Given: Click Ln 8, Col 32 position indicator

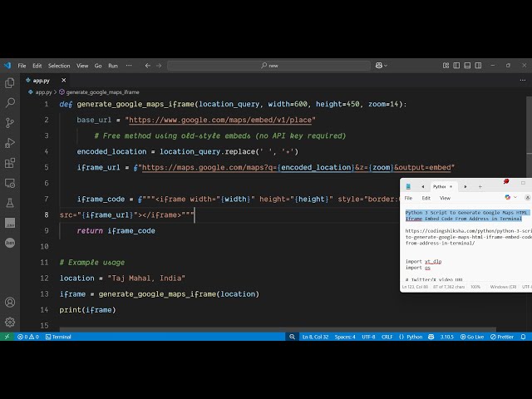Looking at the screenshot, I should click(315, 337).
